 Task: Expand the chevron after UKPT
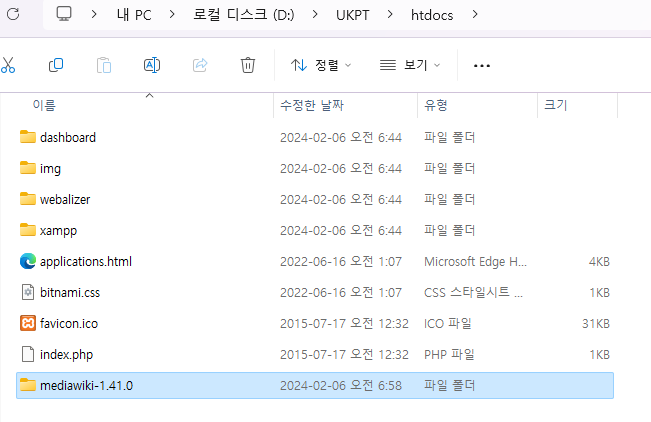pos(390,15)
